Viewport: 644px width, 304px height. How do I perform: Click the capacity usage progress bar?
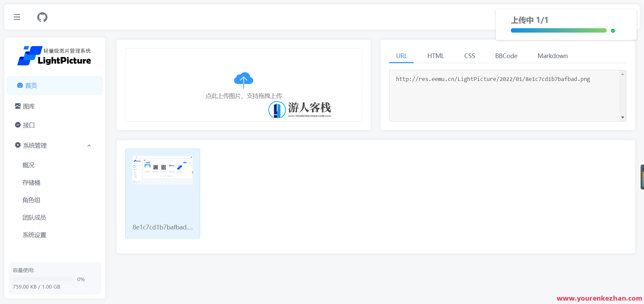43,279
